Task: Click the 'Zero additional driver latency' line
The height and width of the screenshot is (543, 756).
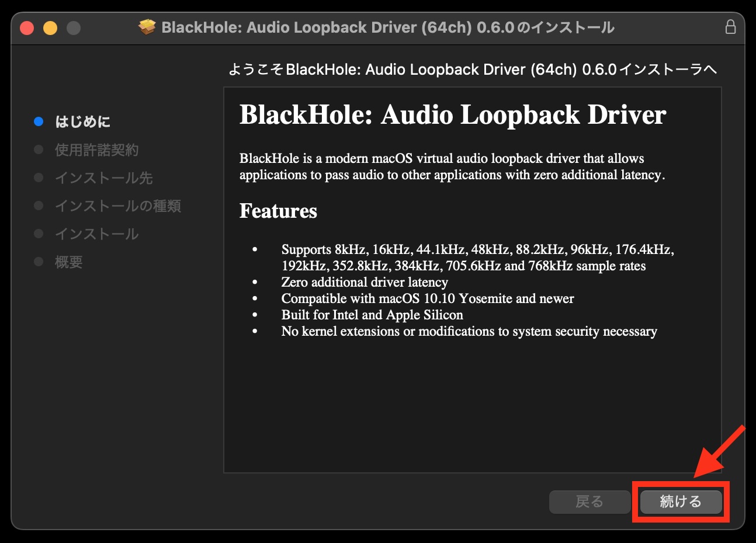Action: (365, 283)
